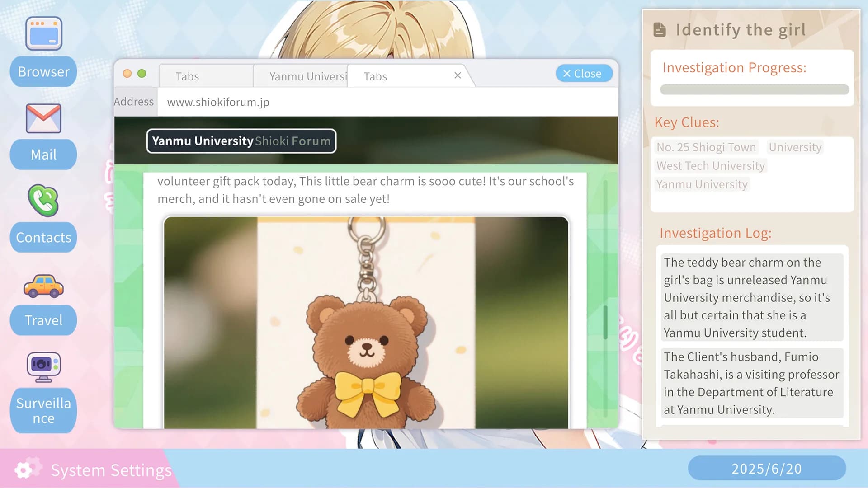Viewport: 868px width, 488px height.
Task: Open the Browser app icon
Action: (43, 33)
